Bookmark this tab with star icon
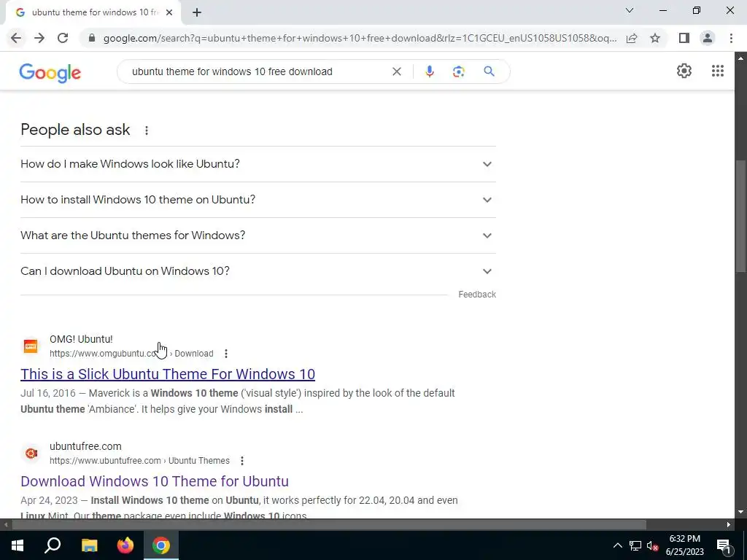747x560 pixels. [x=655, y=38]
